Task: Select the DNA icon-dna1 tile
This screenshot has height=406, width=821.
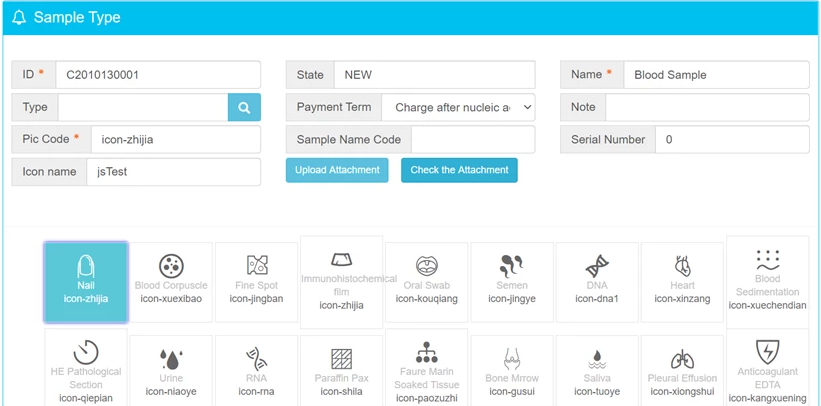Action: click(x=597, y=282)
